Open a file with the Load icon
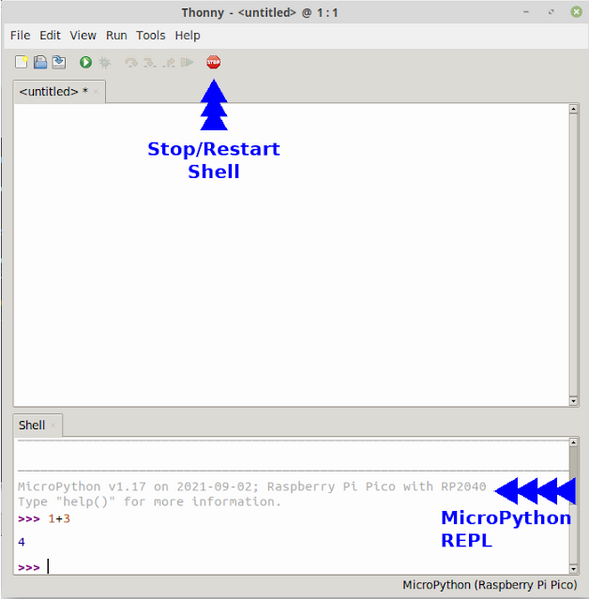Image resolution: width=589 pixels, height=599 pixels. pyautogui.click(x=40, y=62)
